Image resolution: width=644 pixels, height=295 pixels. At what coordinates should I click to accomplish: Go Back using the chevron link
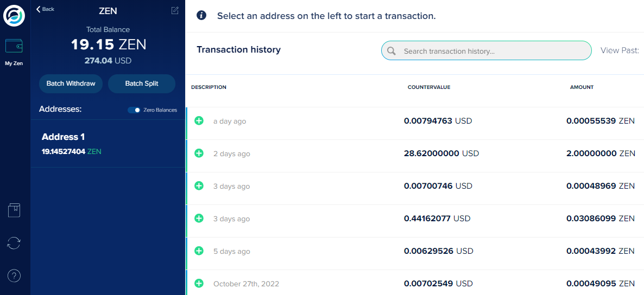(45, 9)
